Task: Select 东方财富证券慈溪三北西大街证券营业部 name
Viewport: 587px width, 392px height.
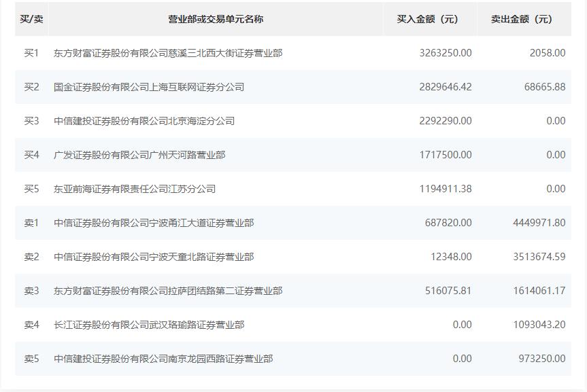Action: (168, 53)
